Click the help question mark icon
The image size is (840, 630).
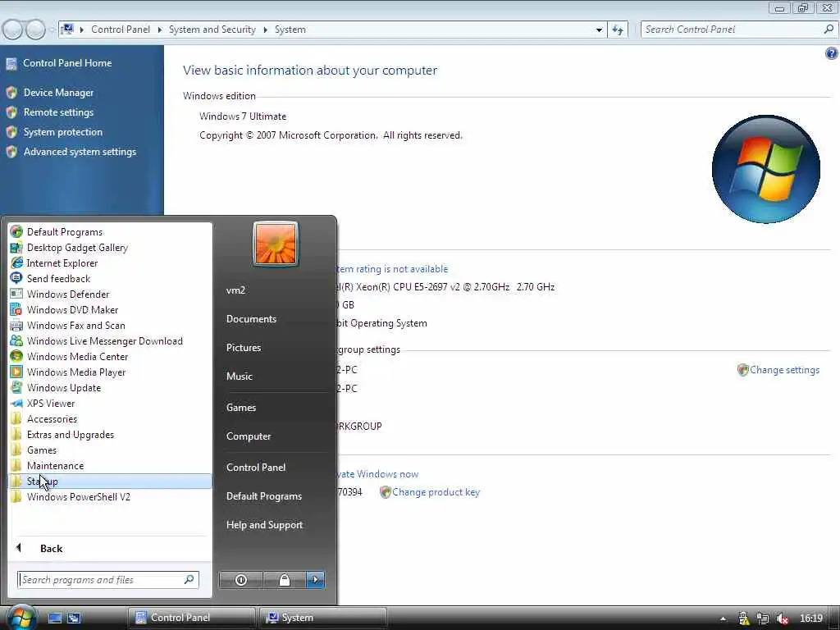tap(832, 53)
